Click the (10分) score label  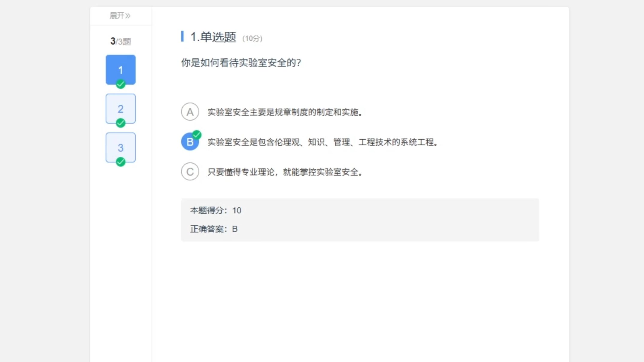252,39
